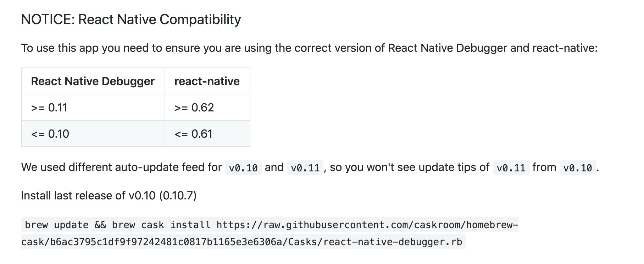Click the "(0.10.7)" version number text

tap(178, 196)
